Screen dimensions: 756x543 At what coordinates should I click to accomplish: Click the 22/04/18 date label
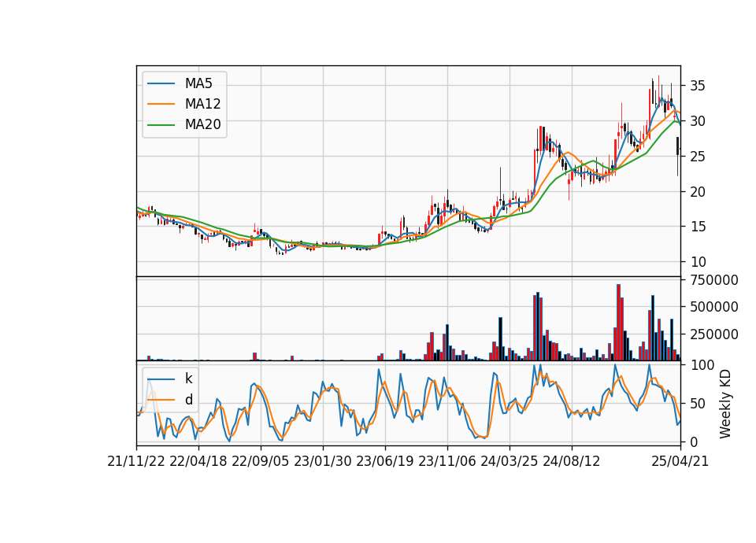click(x=198, y=462)
